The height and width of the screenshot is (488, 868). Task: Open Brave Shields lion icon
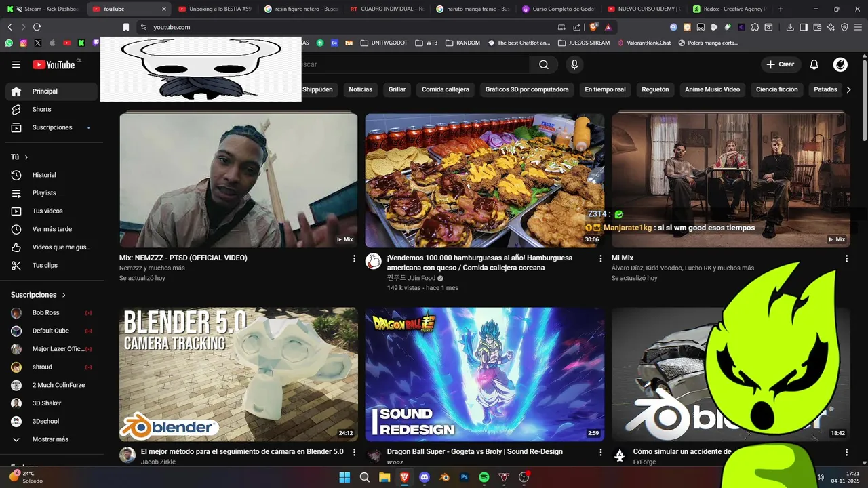(593, 27)
